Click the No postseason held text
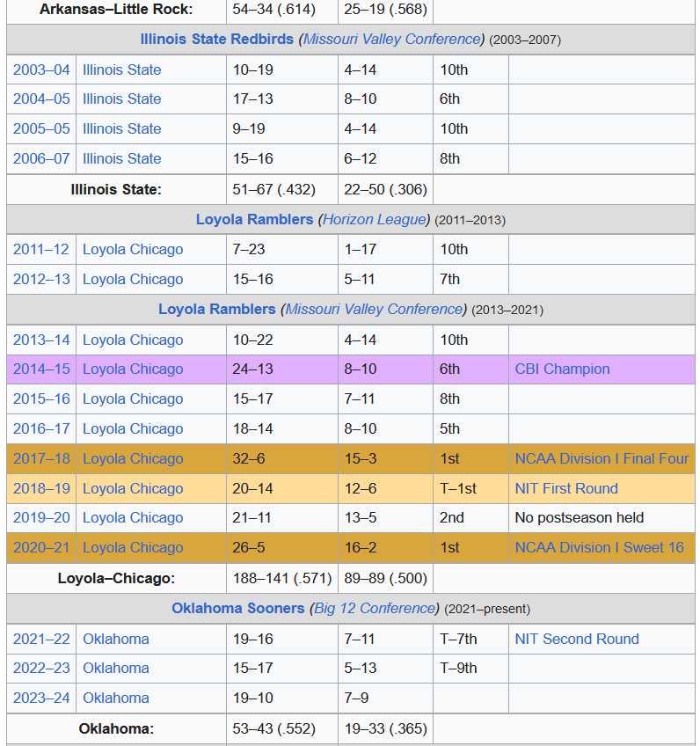Screen dimensions: 700x746 pos(580,518)
